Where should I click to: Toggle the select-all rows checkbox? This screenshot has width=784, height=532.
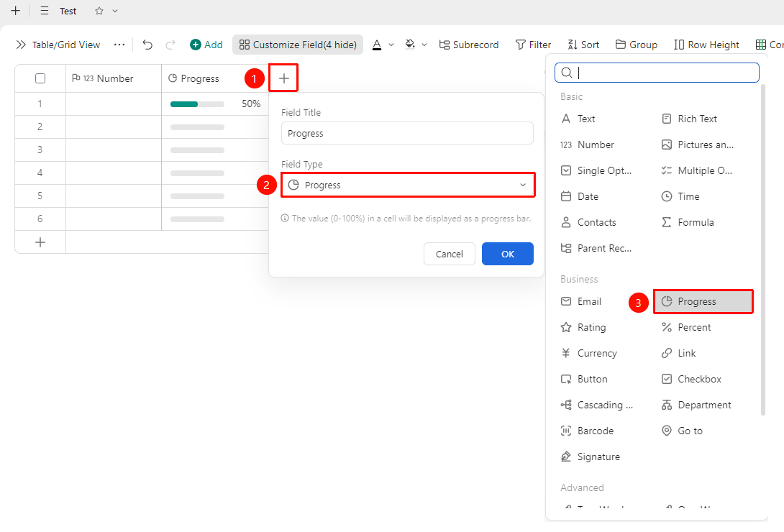click(40, 78)
